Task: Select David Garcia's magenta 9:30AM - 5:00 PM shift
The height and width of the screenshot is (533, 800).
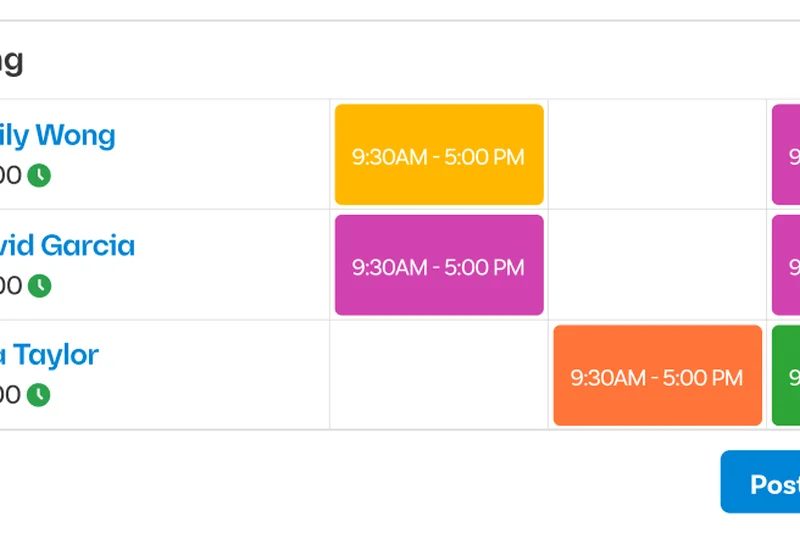Action: (x=439, y=265)
